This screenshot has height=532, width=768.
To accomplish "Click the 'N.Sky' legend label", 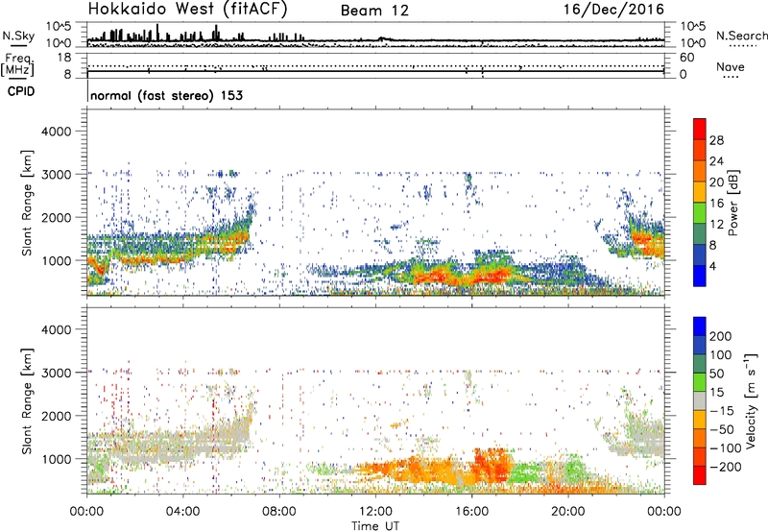I will 18,36.
